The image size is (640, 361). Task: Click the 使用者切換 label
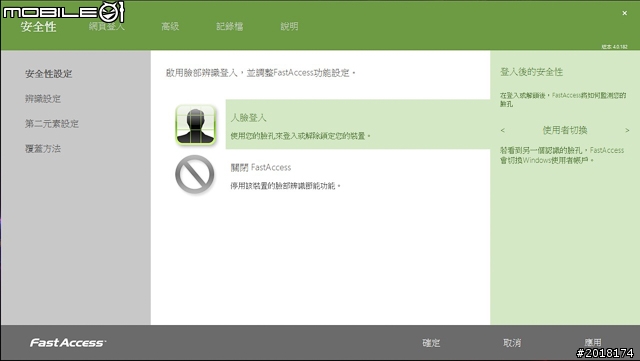[x=565, y=130]
